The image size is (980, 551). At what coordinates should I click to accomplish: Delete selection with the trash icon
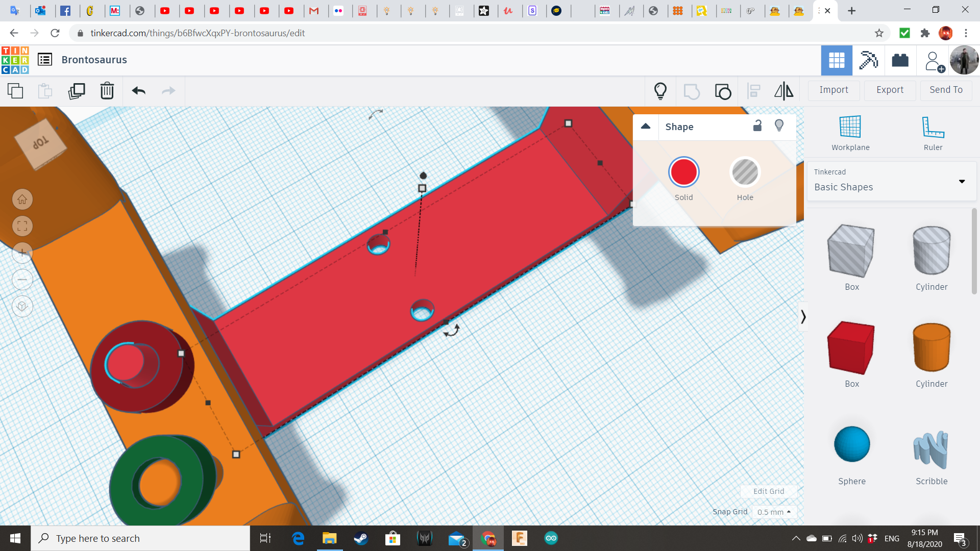pyautogui.click(x=107, y=91)
